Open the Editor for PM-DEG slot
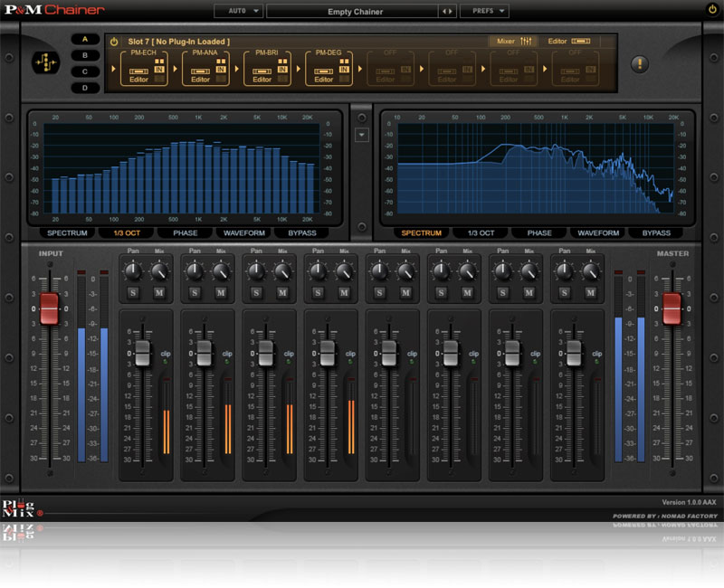 (323, 80)
